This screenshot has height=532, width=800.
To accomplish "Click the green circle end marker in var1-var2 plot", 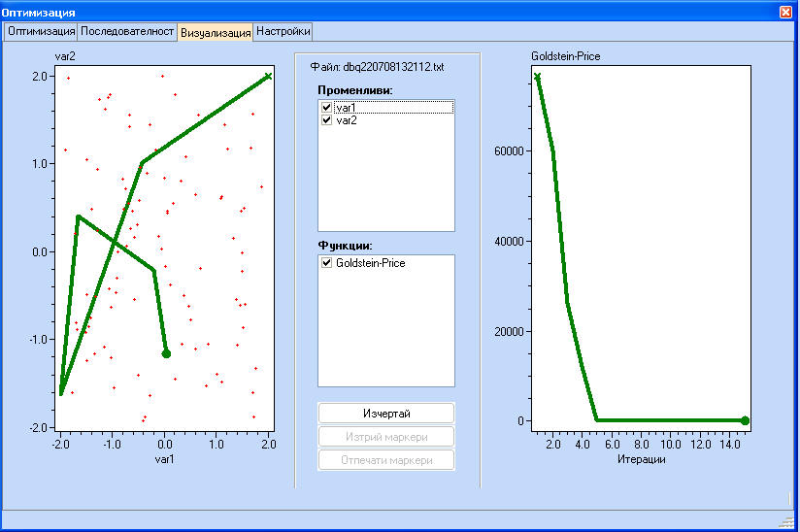I will point(166,353).
